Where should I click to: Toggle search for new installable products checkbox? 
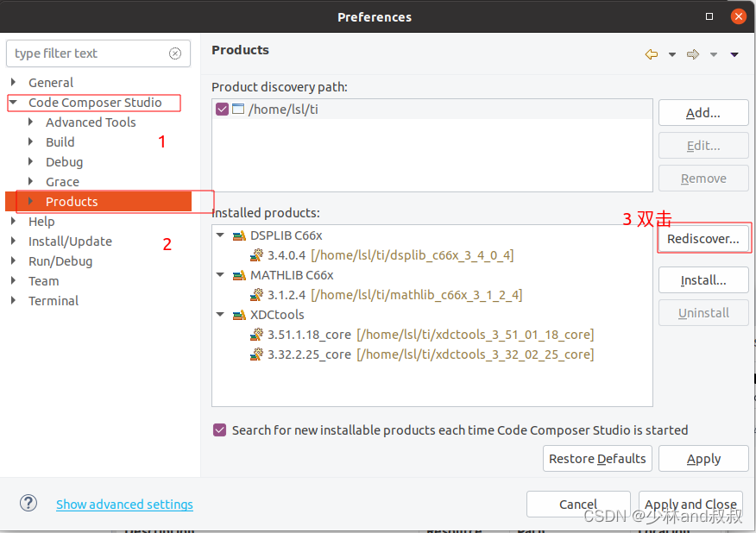[219, 430]
